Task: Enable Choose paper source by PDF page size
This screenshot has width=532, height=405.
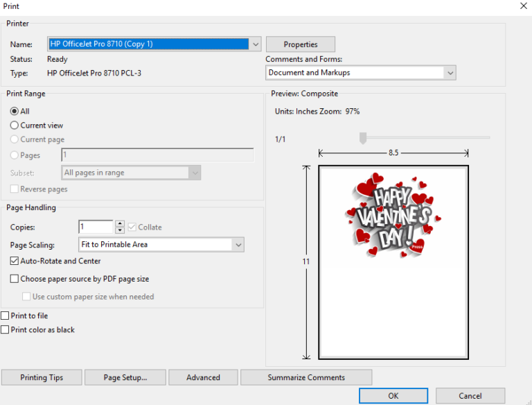Action: [x=15, y=279]
